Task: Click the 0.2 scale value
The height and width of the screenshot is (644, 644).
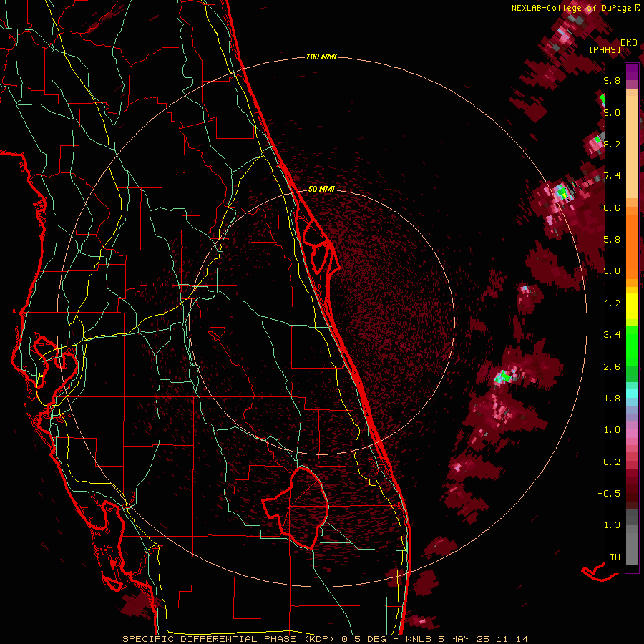Action: (x=612, y=462)
